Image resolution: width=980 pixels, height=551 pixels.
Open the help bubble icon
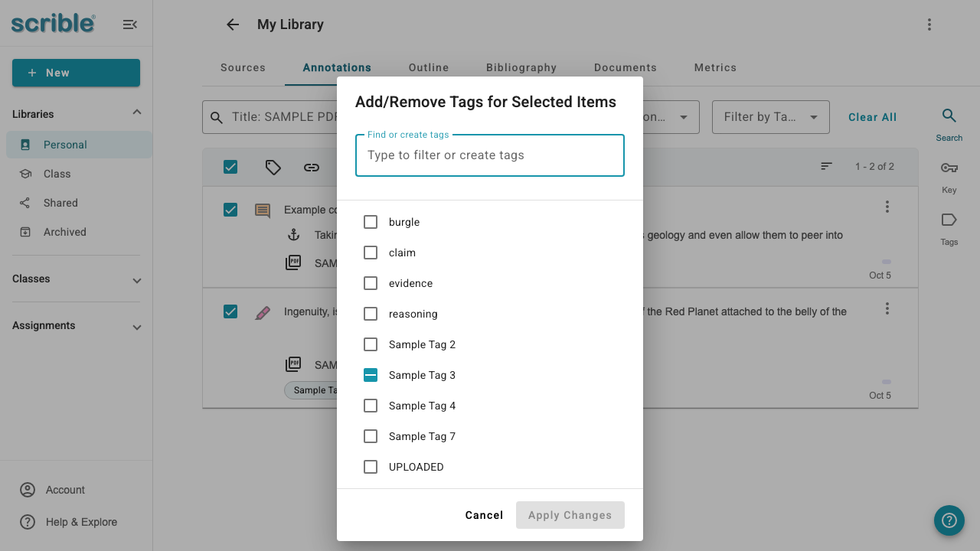click(x=949, y=520)
